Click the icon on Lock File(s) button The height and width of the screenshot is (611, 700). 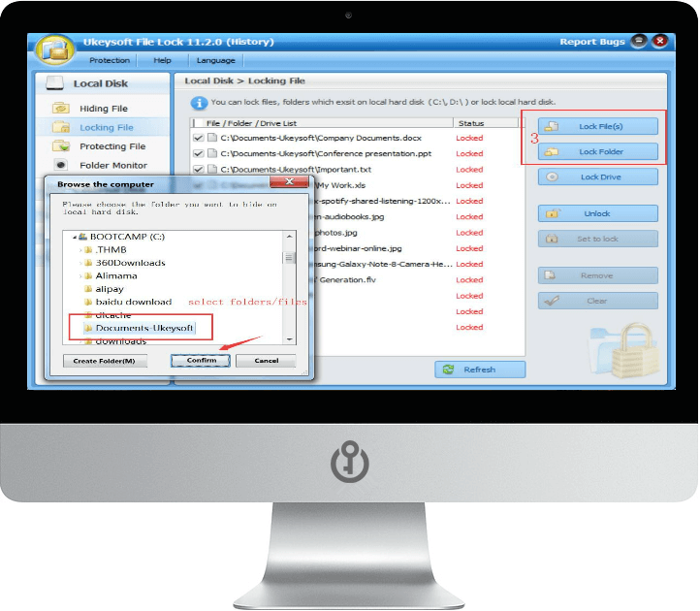(x=552, y=126)
